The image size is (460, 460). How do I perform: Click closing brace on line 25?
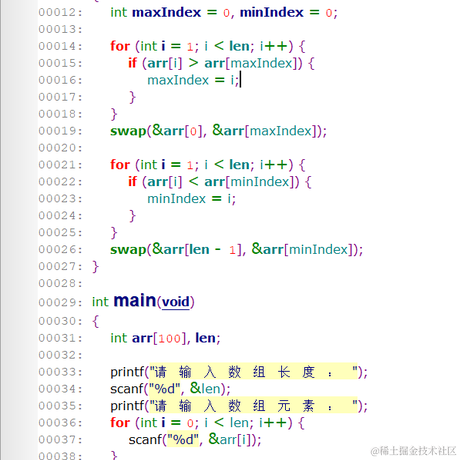[x=114, y=233]
